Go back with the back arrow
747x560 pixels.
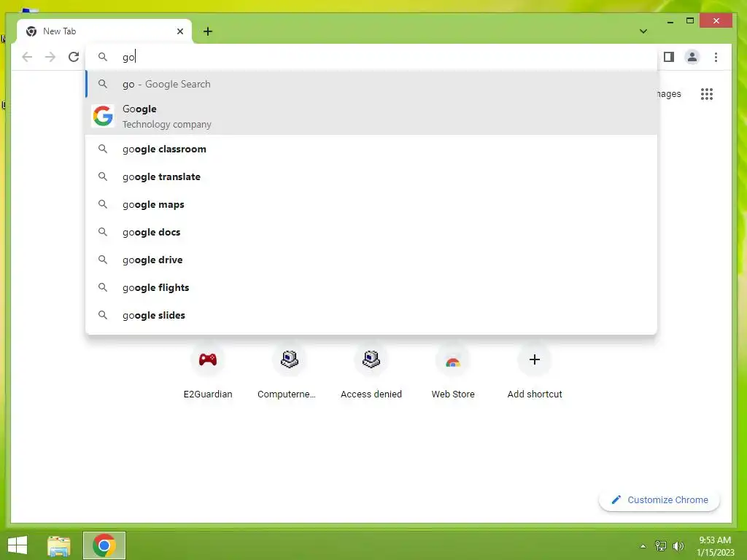[x=27, y=57]
